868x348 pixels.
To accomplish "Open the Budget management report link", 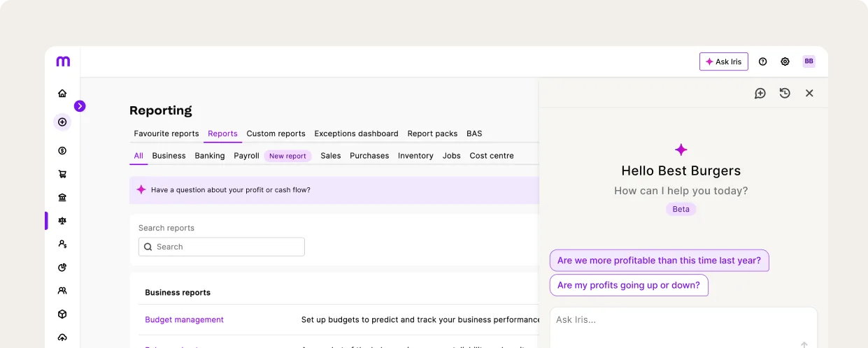I will [184, 319].
